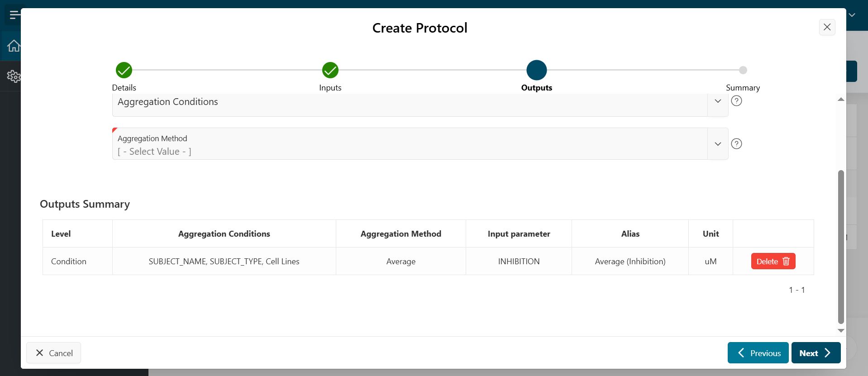Show help for Aggregation Conditions
868x376 pixels.
point(737,101)
